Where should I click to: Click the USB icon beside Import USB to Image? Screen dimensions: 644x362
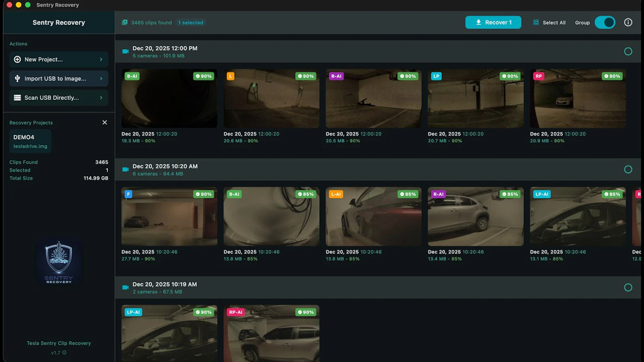tap(17, 78)
